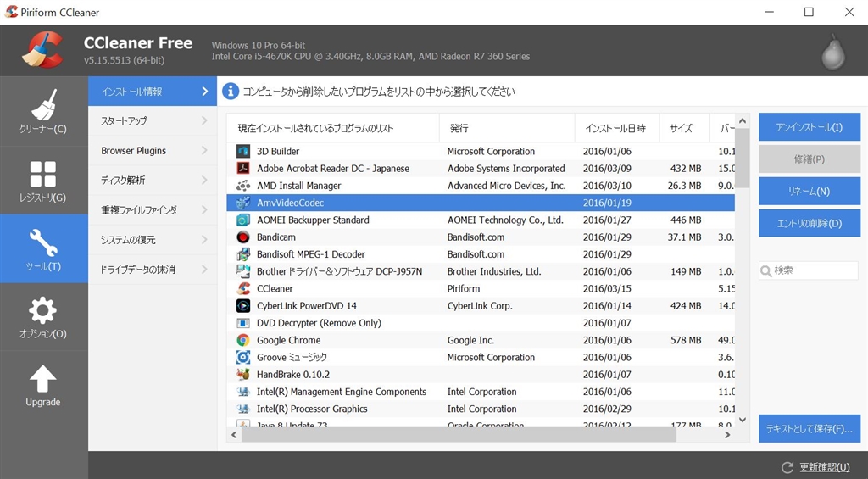Click the horizontal scrollbar under program list
Image resolution: width=868 pixels, height=479 pixels.
(x=458, y=435)
